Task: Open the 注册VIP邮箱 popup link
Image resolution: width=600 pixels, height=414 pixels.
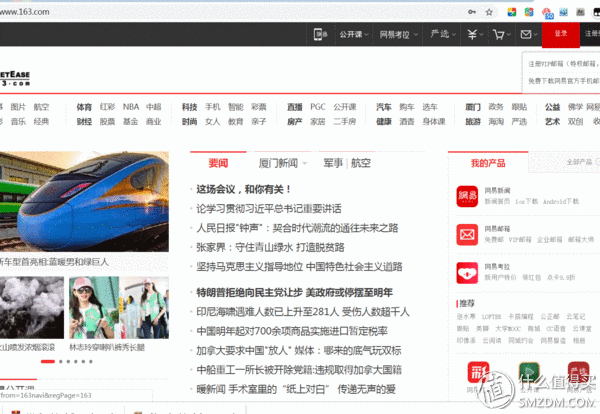Action: (x=564, y=64)
